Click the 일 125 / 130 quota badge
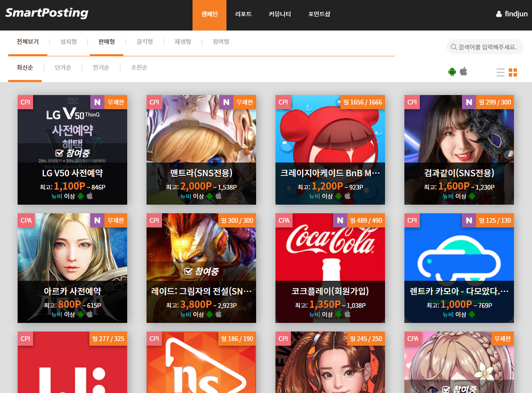Image resolution: width=532 pixels, height=393 pixels. click(495, 221)
